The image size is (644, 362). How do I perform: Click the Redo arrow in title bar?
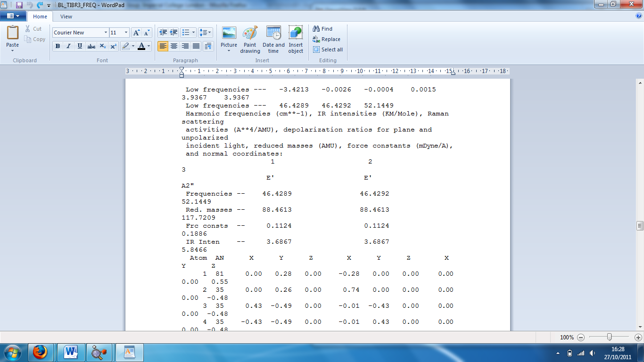(x=40, y=5)
